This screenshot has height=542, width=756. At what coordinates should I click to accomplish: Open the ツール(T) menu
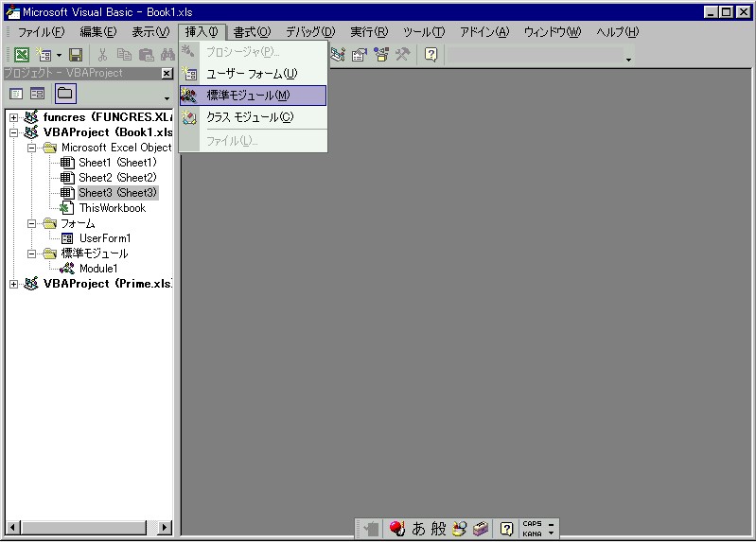pyautogui.click(x=424, y=32)
